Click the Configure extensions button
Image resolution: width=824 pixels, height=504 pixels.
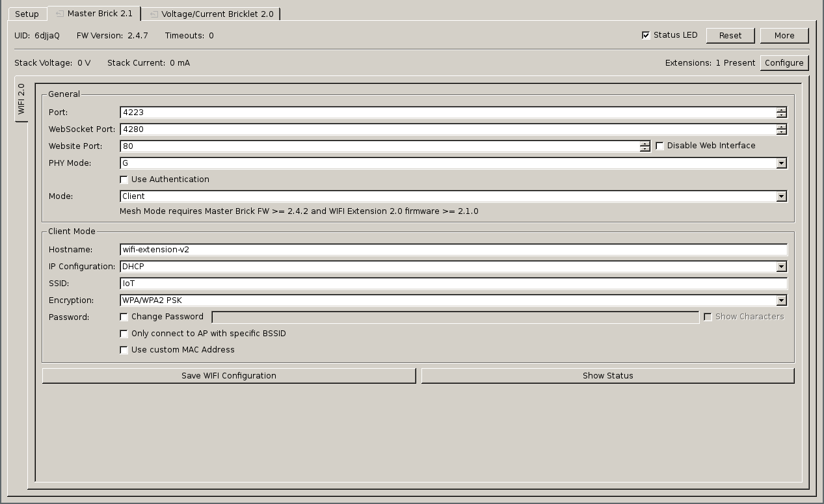point(784,62)
